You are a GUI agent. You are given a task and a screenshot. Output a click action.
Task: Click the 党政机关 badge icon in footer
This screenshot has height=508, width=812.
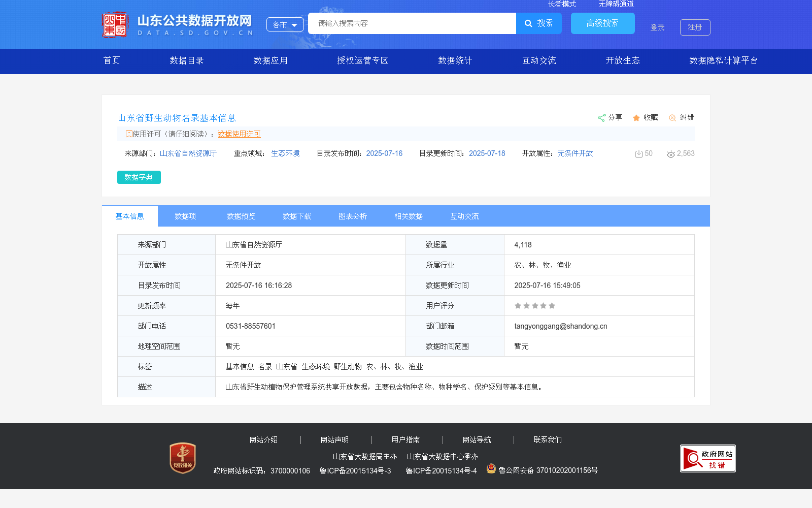(183, 458)
